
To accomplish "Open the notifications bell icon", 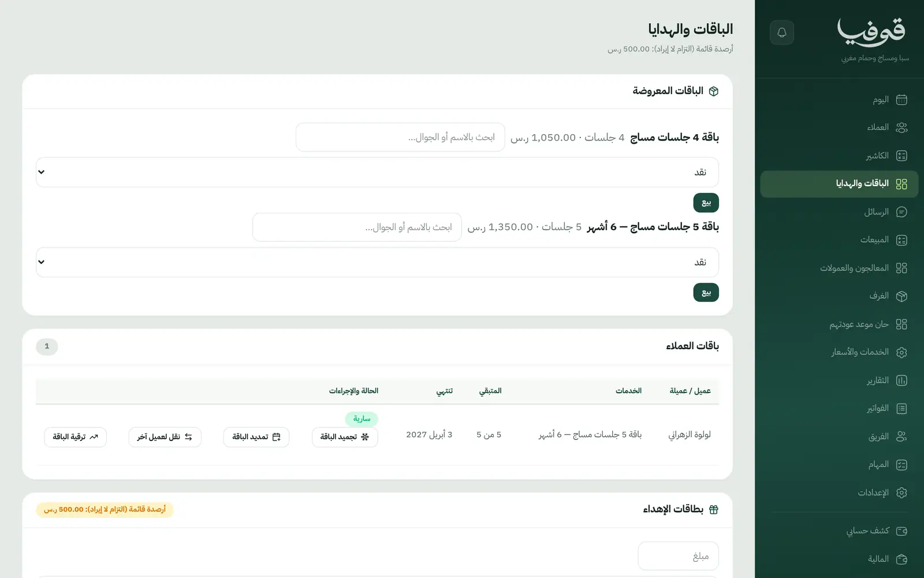I will pyautogui.click(x=782, y=32).
